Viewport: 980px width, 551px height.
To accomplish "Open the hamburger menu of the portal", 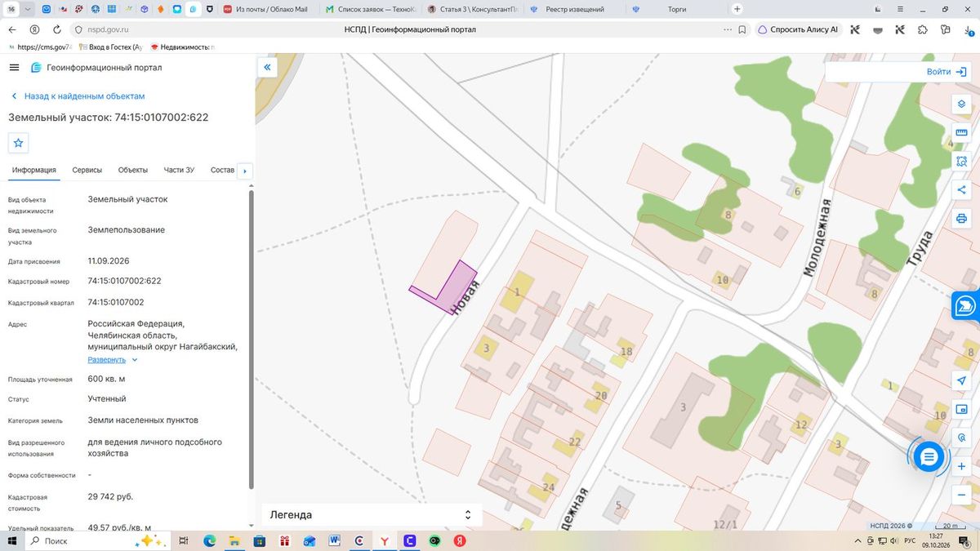I will 14,67.
